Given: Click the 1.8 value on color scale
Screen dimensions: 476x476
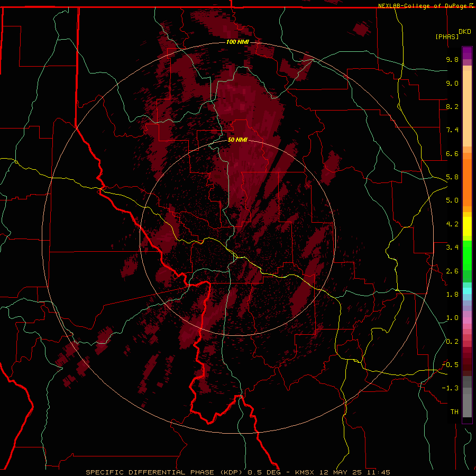Looking at the screenshot, I should tap(452, 295).
